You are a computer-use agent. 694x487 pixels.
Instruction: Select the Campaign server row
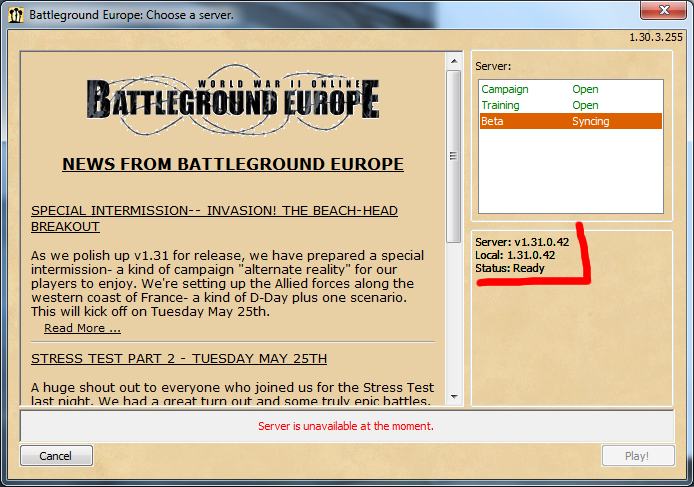tap(571, 89)
